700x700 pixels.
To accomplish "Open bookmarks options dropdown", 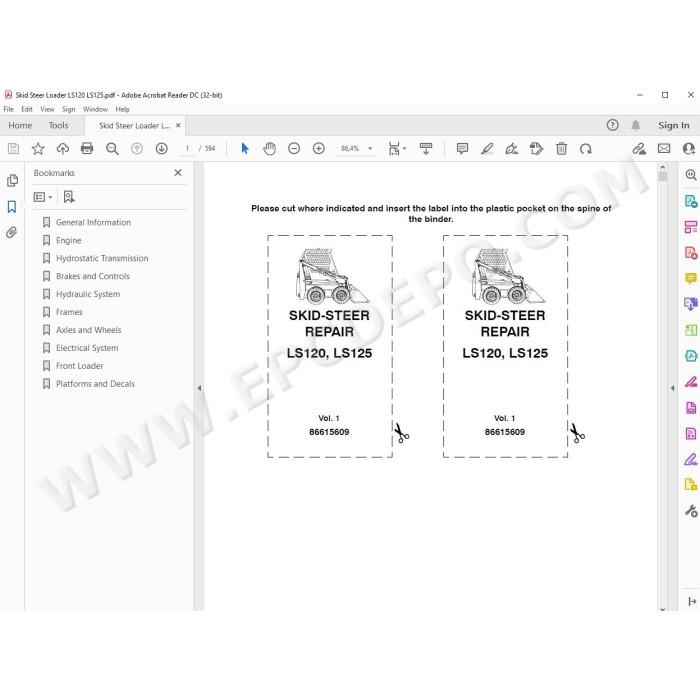I will coord(43,197).
